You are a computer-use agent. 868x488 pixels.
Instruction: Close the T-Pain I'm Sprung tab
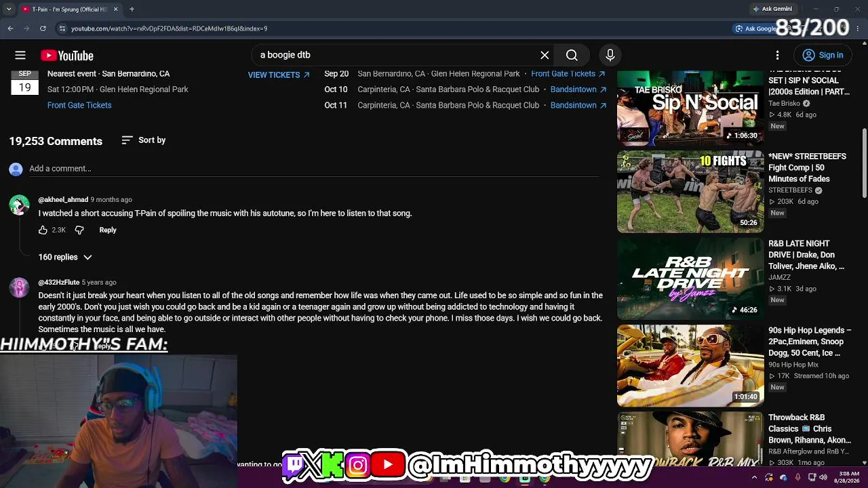pyautogui.click(x=115, y=9)
